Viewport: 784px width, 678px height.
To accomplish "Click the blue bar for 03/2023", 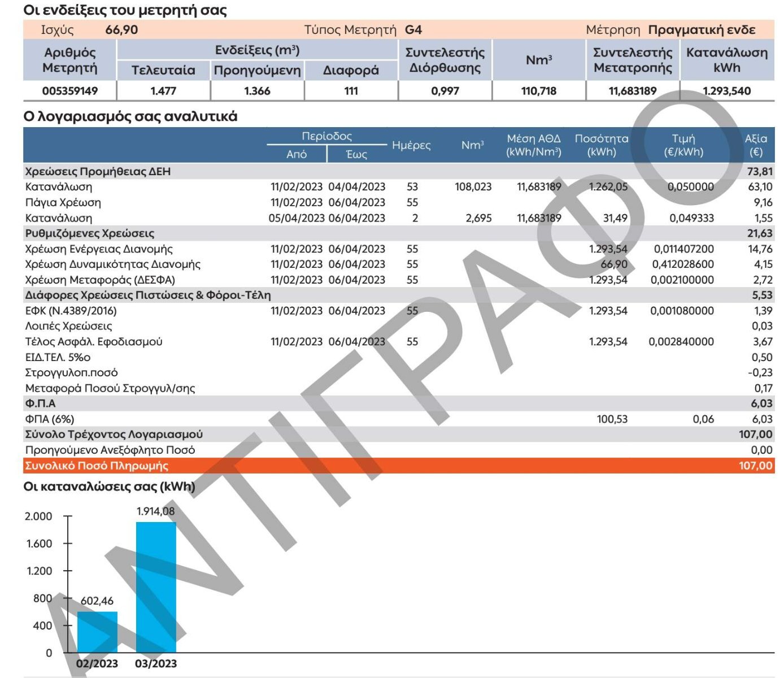I will [x=156, y=587].
